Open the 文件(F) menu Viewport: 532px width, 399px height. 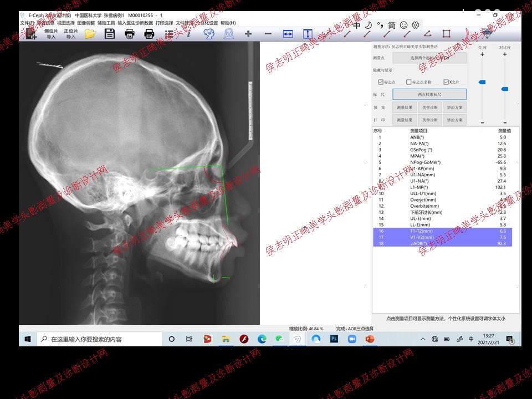click(x=27, y=23)
